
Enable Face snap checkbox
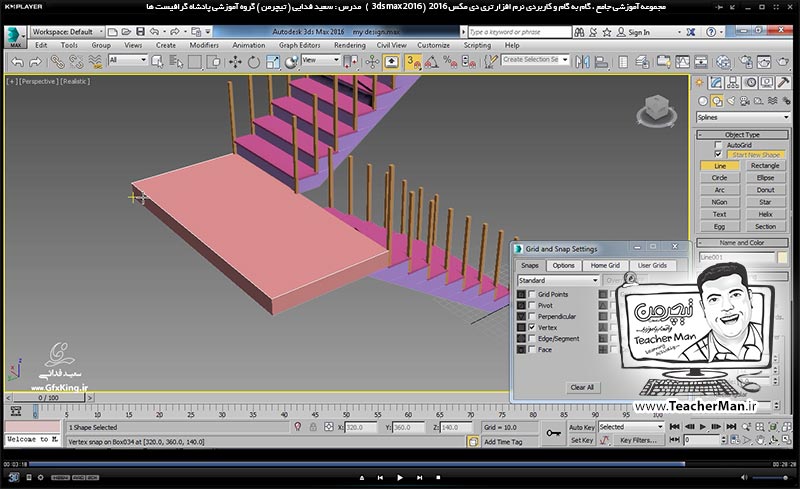point(532,350)
